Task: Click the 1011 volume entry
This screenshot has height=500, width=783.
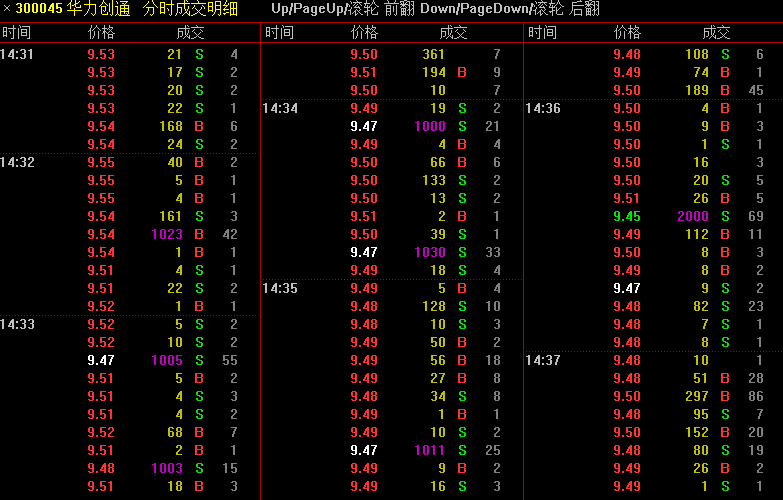Action: click(430, 450)
